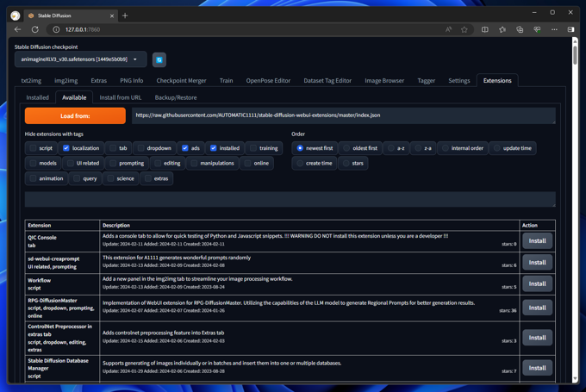Toggle the browser sidebar icon
586x392 pixels.
click(570, 29)
